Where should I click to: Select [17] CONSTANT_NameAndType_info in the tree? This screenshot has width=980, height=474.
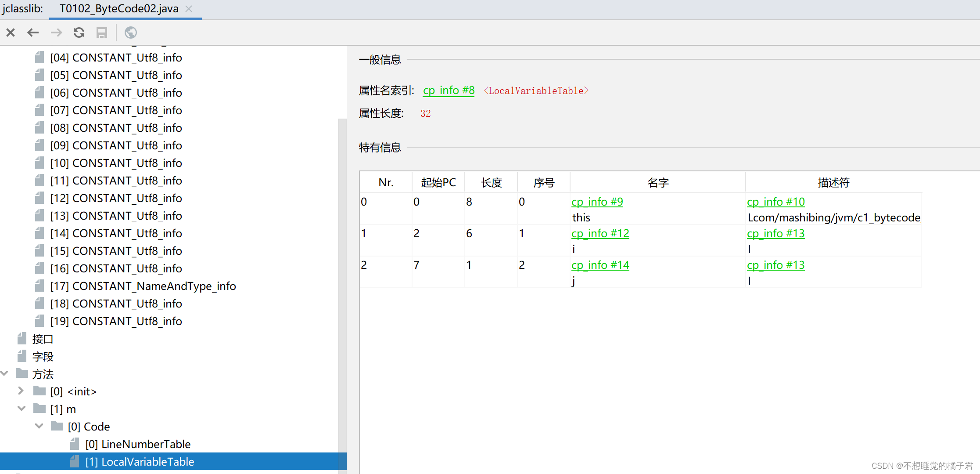coord(143,286)
